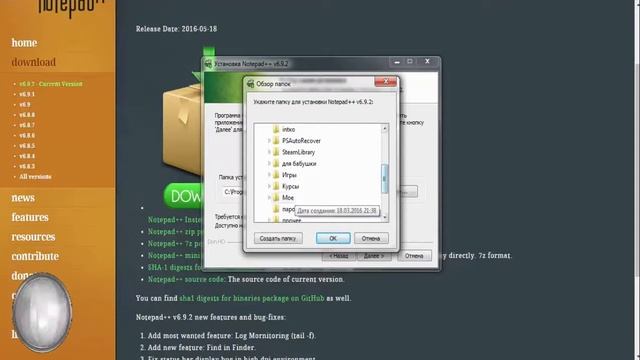Click the green DOWNLOAD button on the page
640x360 pixels.
[183, 196]
